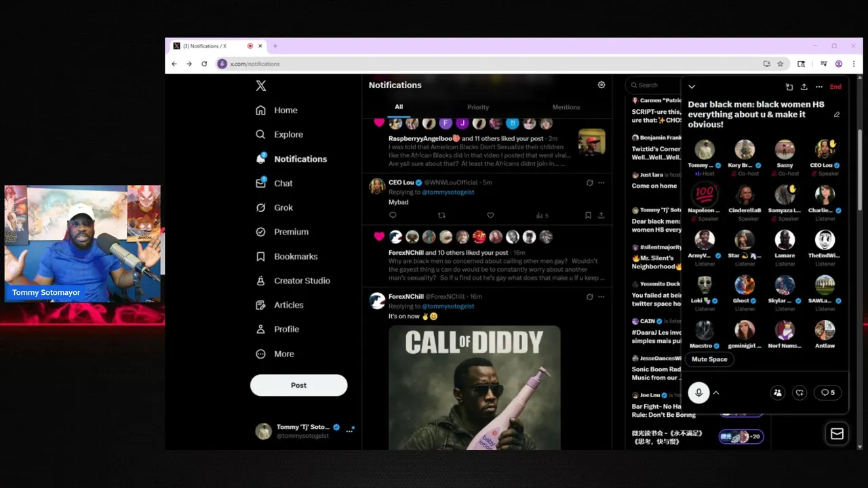Open Space more options ellipsis
868x488 pixels.
pyautogui.click(x=819, y=87)
